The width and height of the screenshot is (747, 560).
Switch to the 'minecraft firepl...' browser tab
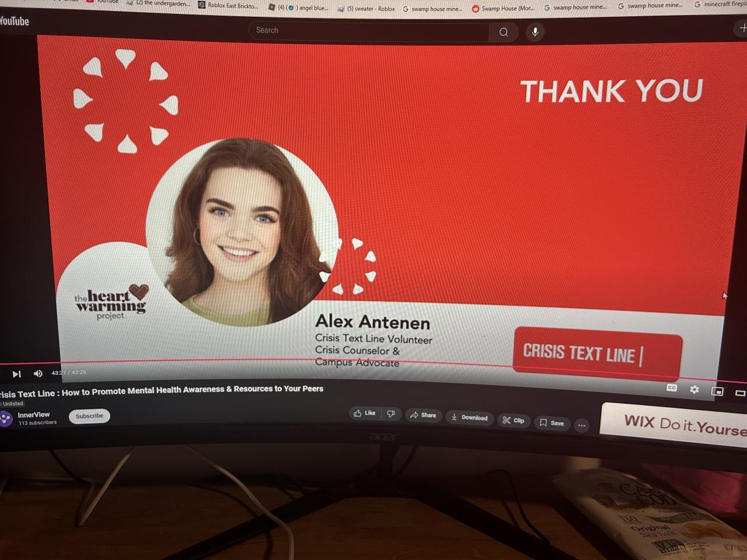click(720, 5)
